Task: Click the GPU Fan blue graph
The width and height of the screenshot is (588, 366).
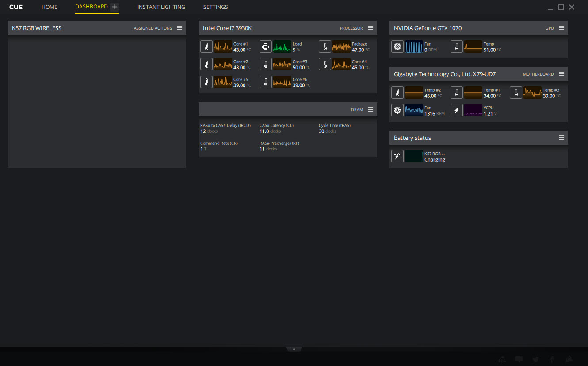Action: pyautogui.click(x=414, y=46)
